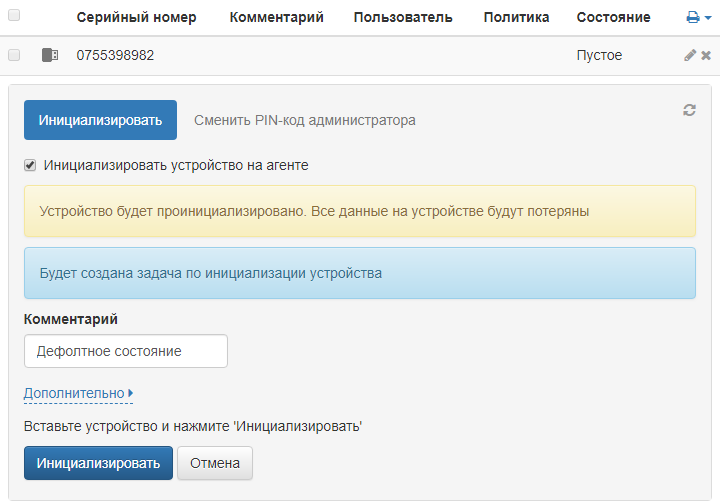Click the pencil edit icon for the device
The height and width of the screenshot is (502, 720).
[x=689, y=56]
